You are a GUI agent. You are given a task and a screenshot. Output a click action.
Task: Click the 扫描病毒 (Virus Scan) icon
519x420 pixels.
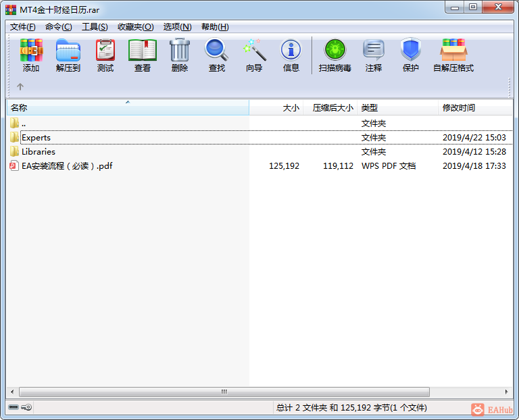pos(335,50)
